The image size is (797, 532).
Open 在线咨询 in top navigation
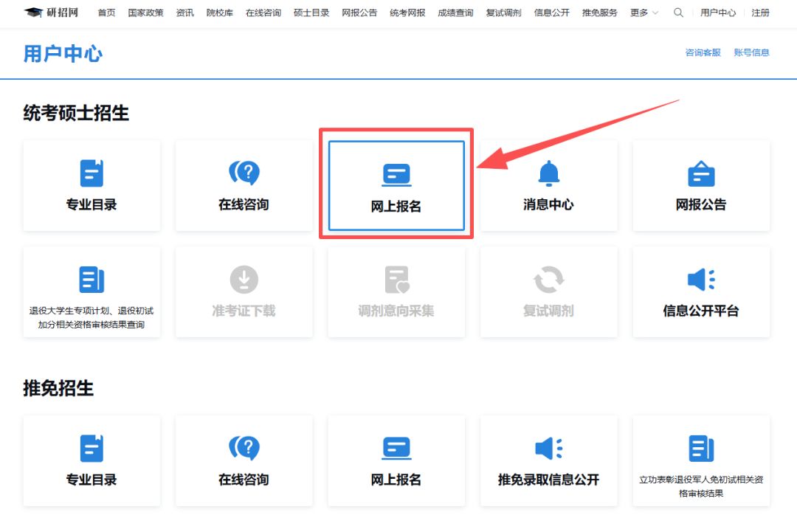pos(263,13)
